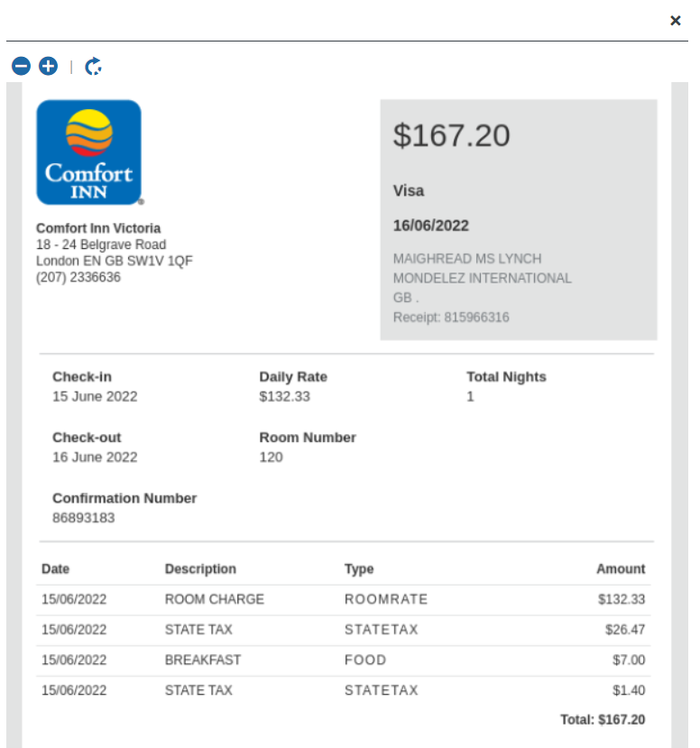
Task: Select the $167.20 total in grey box
Action: 451,135
